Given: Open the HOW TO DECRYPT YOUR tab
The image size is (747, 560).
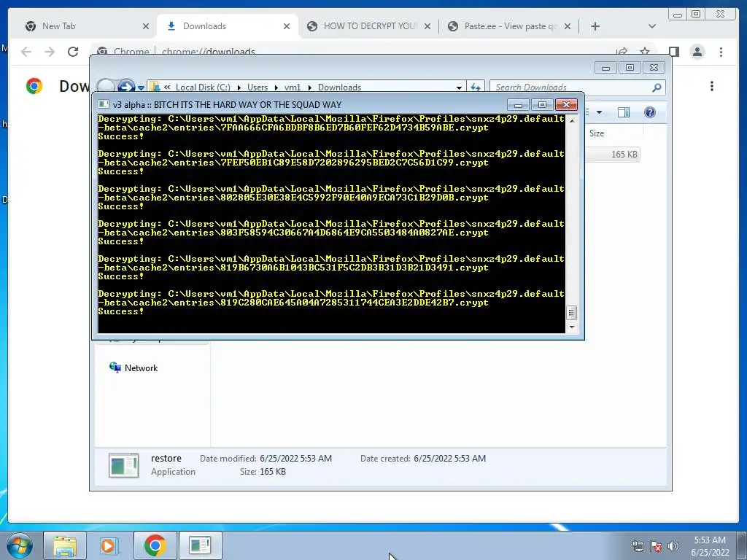Looking at the screenshot, I should [x=368, y=26].
